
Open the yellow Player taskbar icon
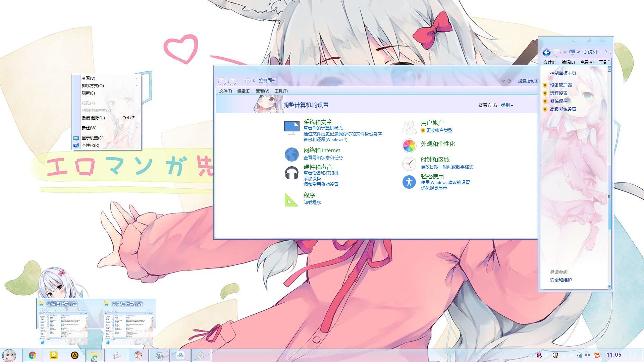click(x=54, y=355)
